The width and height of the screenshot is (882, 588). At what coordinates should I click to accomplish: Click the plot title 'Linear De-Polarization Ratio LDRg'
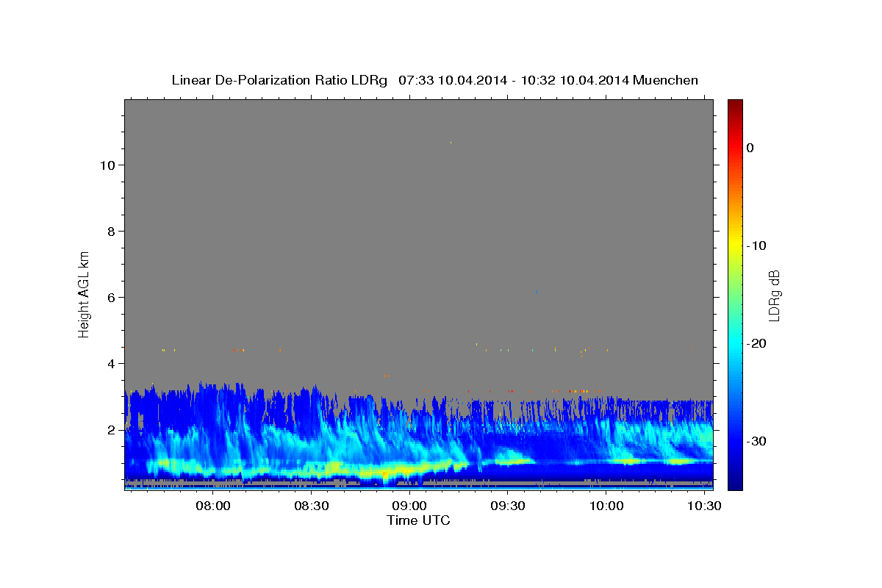click(x=279, y=80)
